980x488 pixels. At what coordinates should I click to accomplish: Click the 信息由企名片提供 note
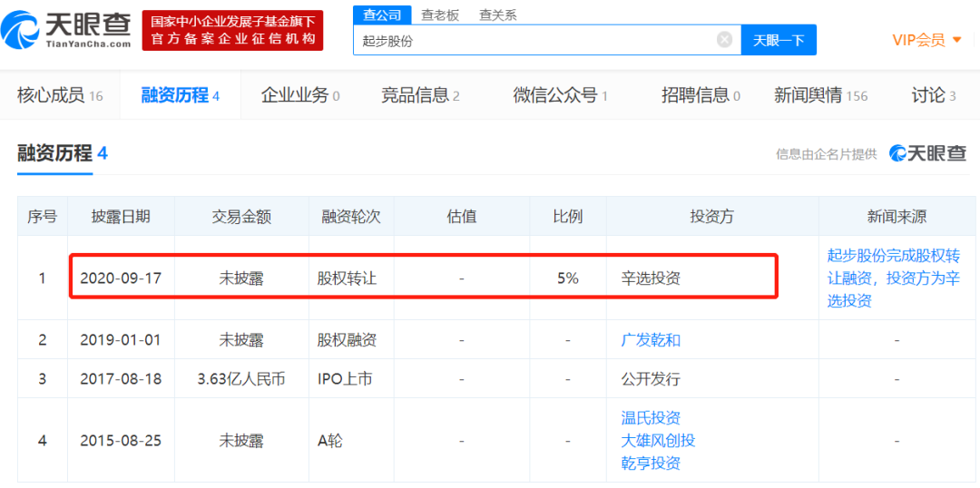pos(827,153)
